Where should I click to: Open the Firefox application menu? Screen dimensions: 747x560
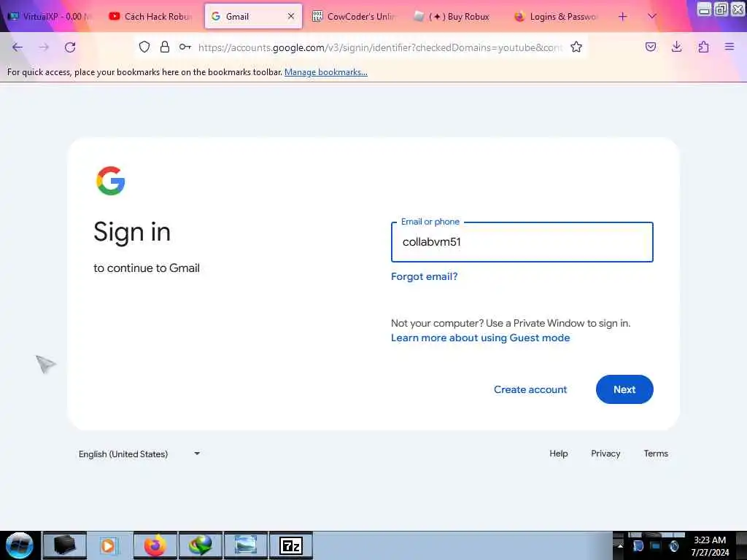pos(729,47)
